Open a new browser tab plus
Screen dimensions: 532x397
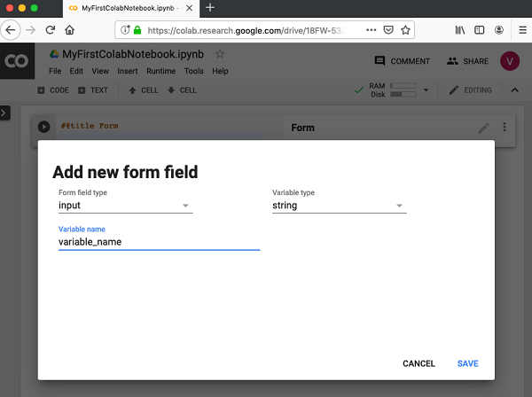click(x=210, y=7)
